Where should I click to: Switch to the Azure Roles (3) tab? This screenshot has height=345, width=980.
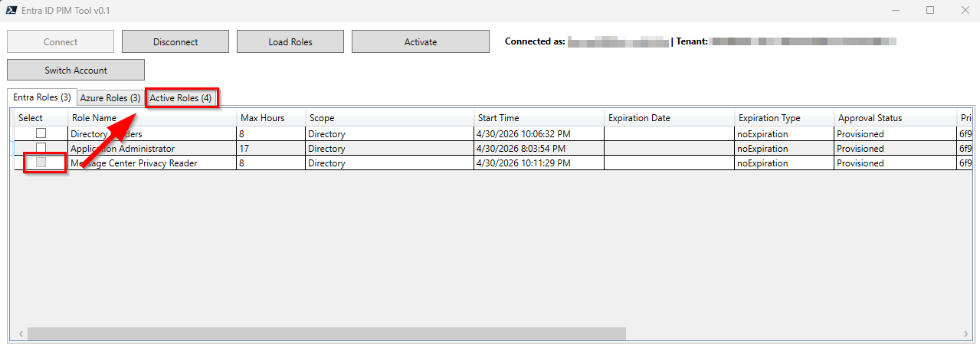click(x=110, y=98)
